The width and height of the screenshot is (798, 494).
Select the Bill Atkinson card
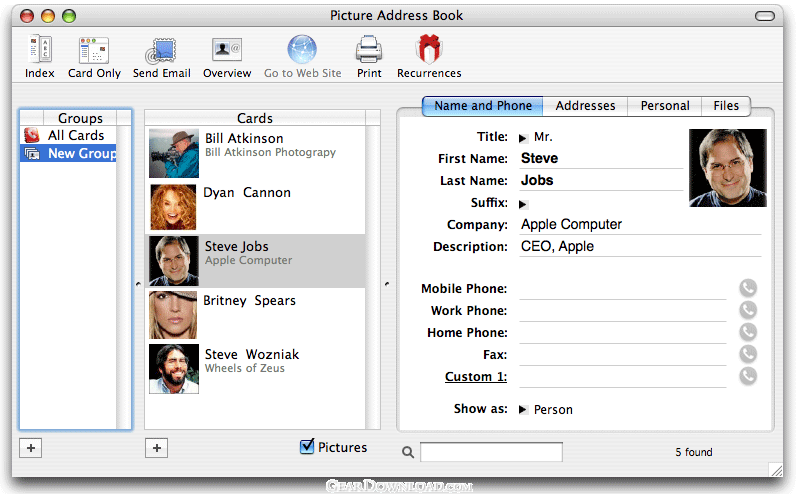tap(256, 153)
